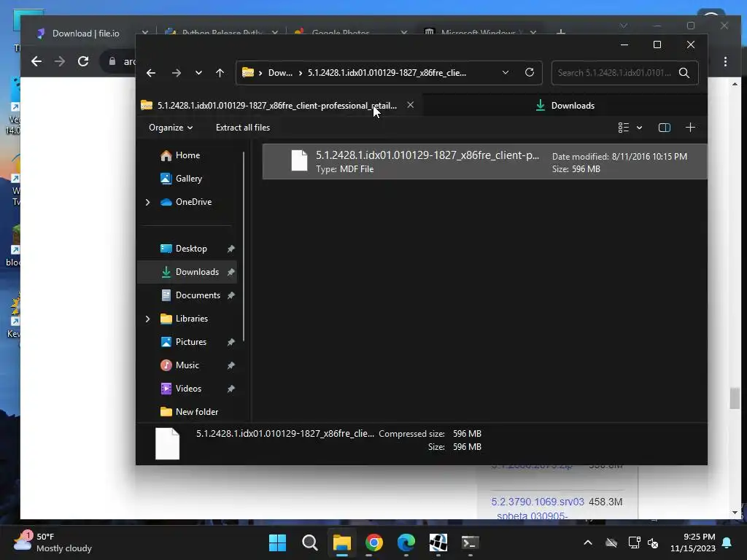Minimize the File Explorer window
The height and width of the screenshot is (560, 747).
pyautogui.click(x=624, y=44)
